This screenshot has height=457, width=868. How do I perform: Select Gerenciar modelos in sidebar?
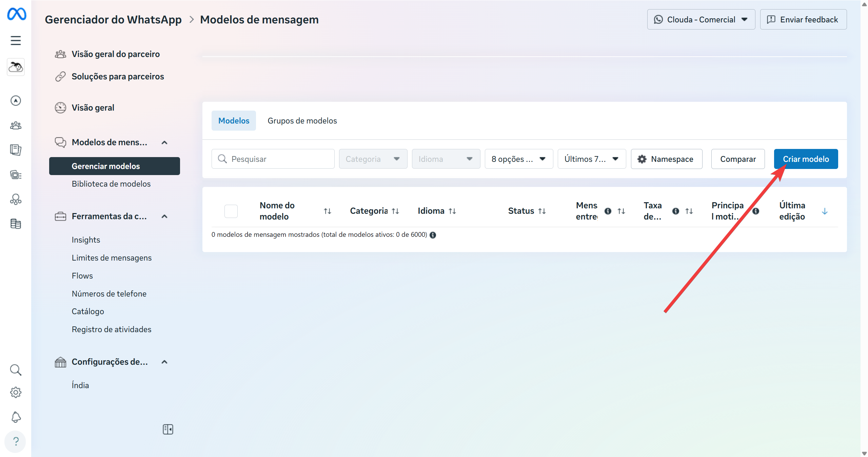tap(115, 166)
